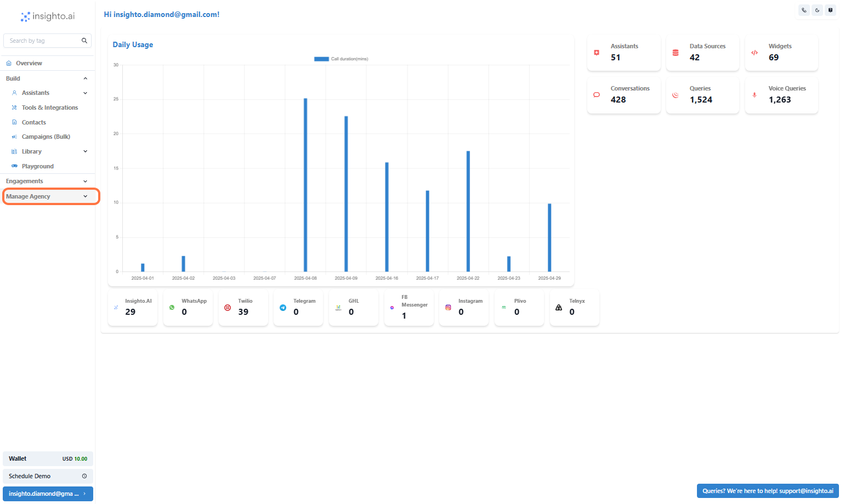Click the Contacts sidebar icon
845x504 pixels.
[14, 123]
